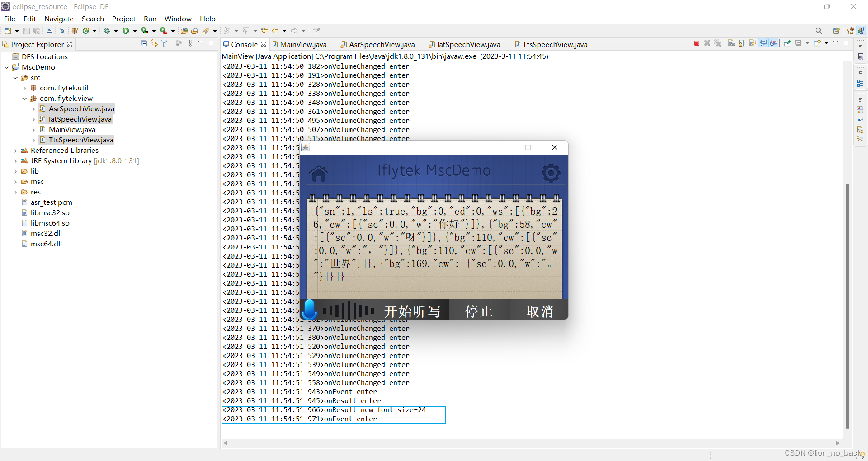This screenshot has width=868, height=461.
Task: Run the program with green Run icon
Action: tap(126, 31)
